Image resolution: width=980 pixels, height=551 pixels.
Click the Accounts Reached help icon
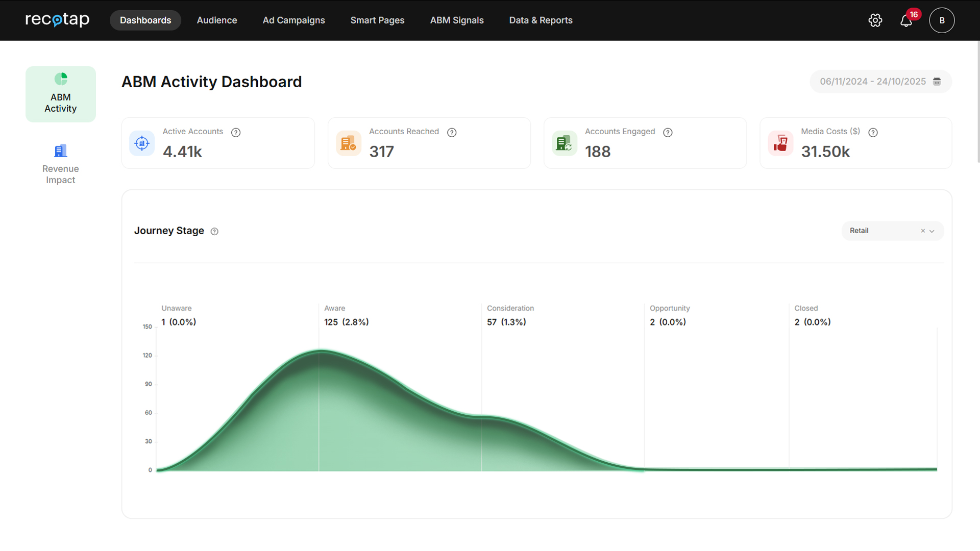(x=452, y=133)
